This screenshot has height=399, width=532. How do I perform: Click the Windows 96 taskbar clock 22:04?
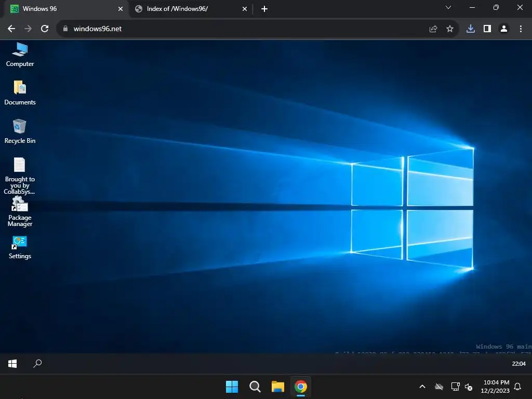(518, 364)
